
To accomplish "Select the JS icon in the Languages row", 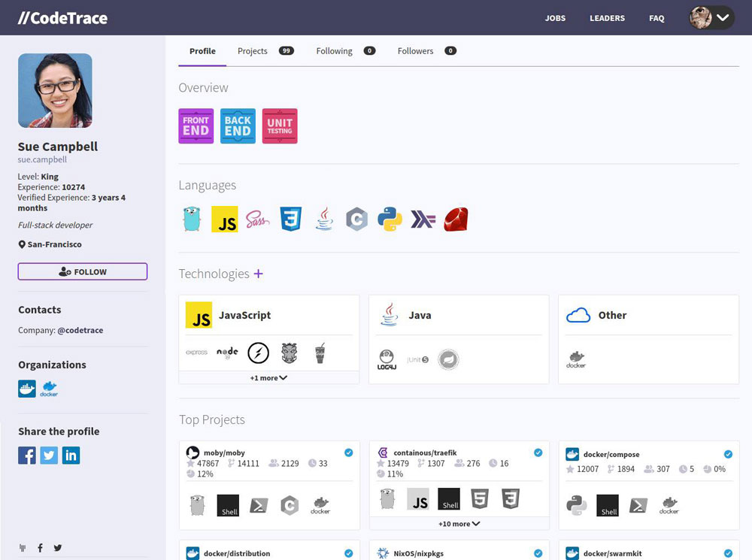I will coord(224,219).
